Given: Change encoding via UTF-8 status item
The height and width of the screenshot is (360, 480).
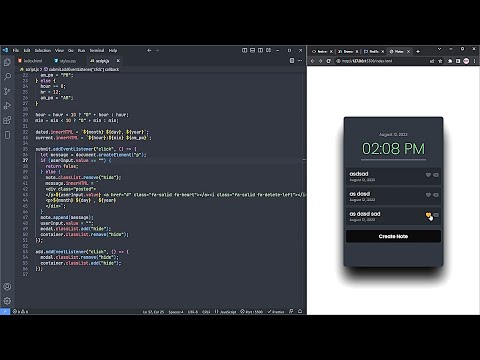Looking at the screenshot, I should click(x=193, y=312).
